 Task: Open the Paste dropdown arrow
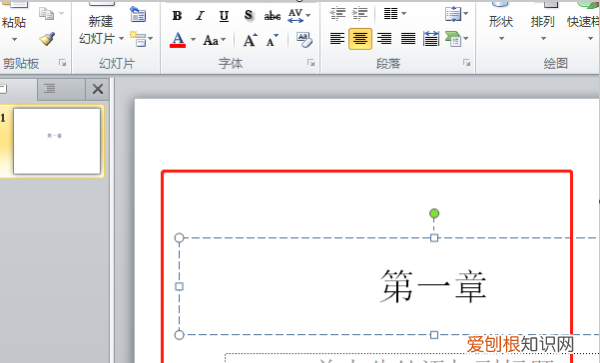click(15, 39)
